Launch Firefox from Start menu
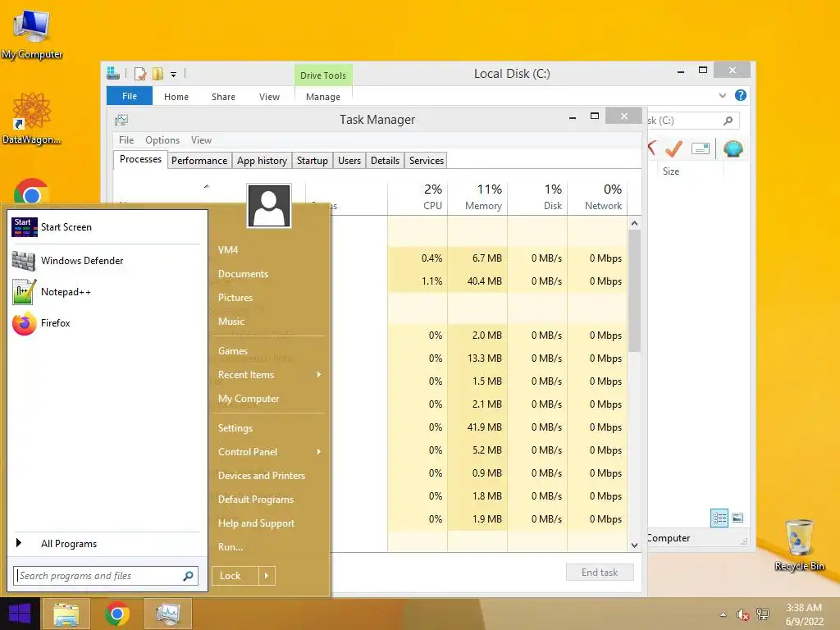This screenshot has width=840, height=630. pyautogui.click(x=106, y=323)
